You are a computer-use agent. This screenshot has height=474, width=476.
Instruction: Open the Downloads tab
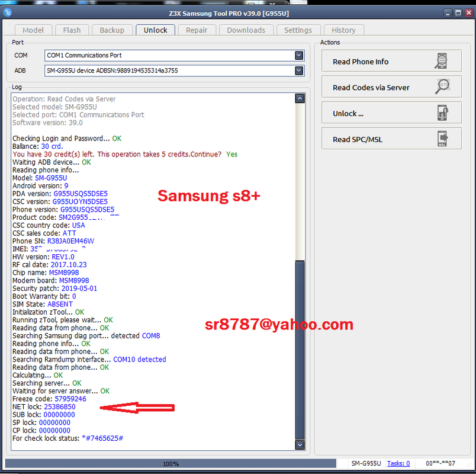(x=246, y=30)
